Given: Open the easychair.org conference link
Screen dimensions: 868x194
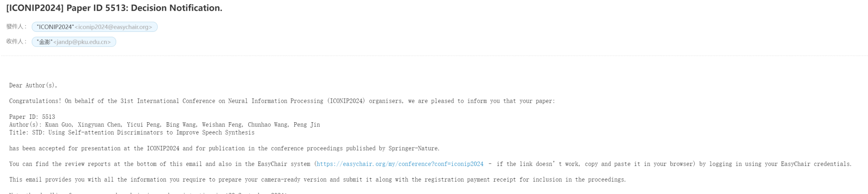Looking at the screenshot, I should click(x=400, y=164).
